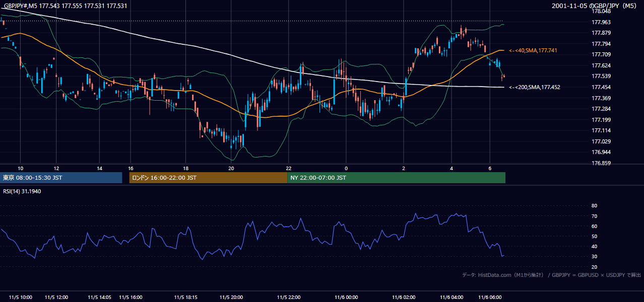Click the 11/6 02:00 bottom time label
This screenshot has height=302, width=644.
(404, 297)
